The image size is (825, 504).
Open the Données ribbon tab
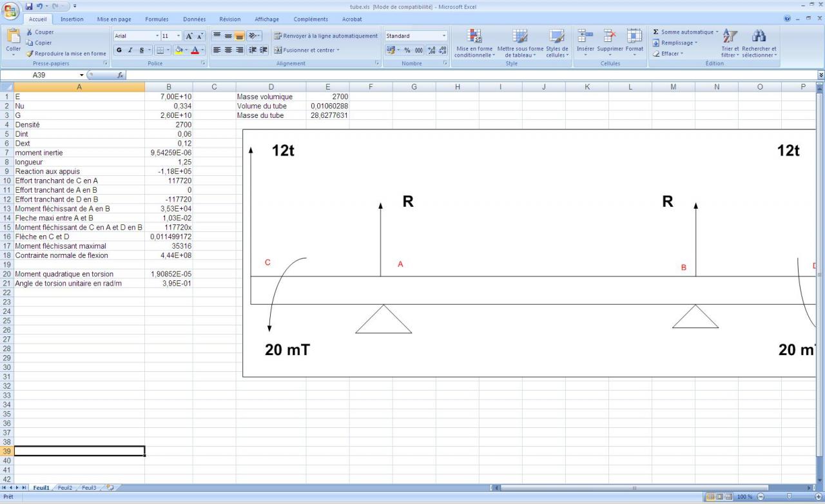click(x=195, y=19)
